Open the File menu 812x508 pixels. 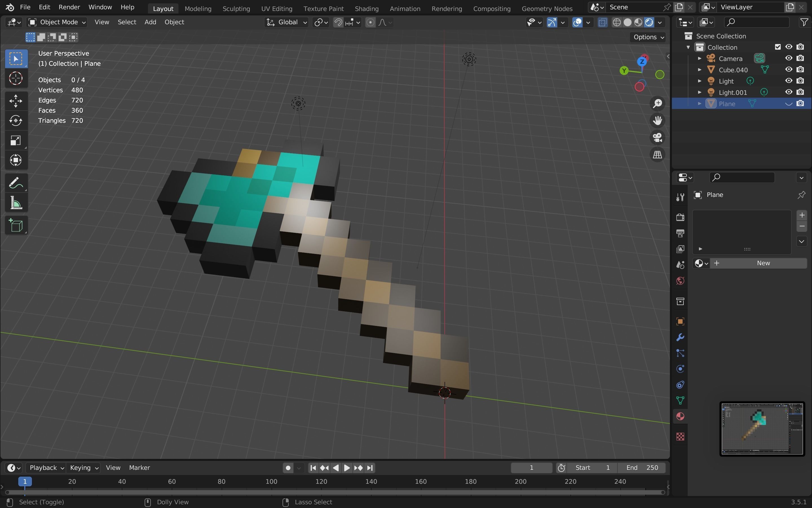(25, 7)
